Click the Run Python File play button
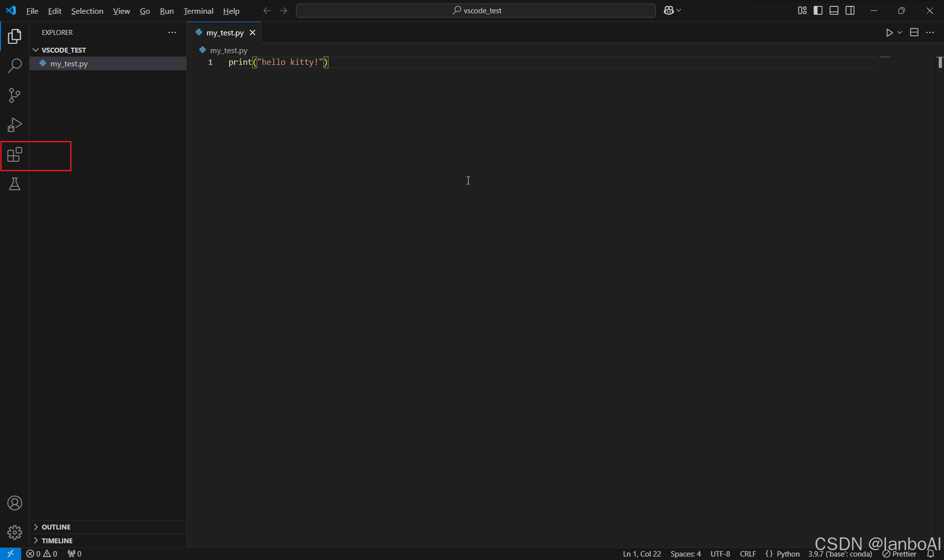 tap(889, 32)
